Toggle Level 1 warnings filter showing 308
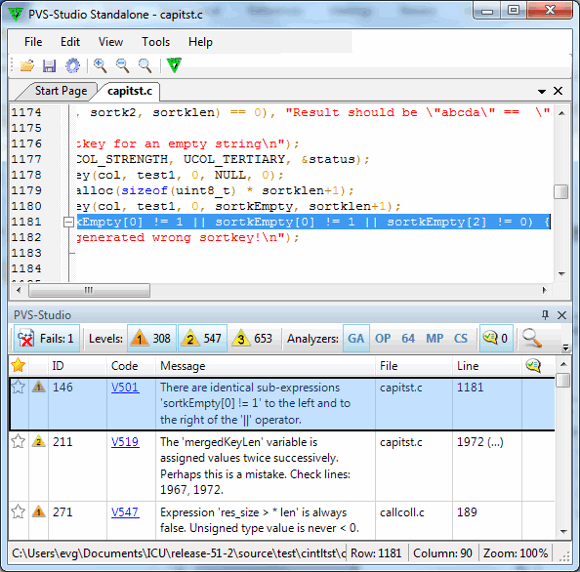580x572 pixels. 152,338
